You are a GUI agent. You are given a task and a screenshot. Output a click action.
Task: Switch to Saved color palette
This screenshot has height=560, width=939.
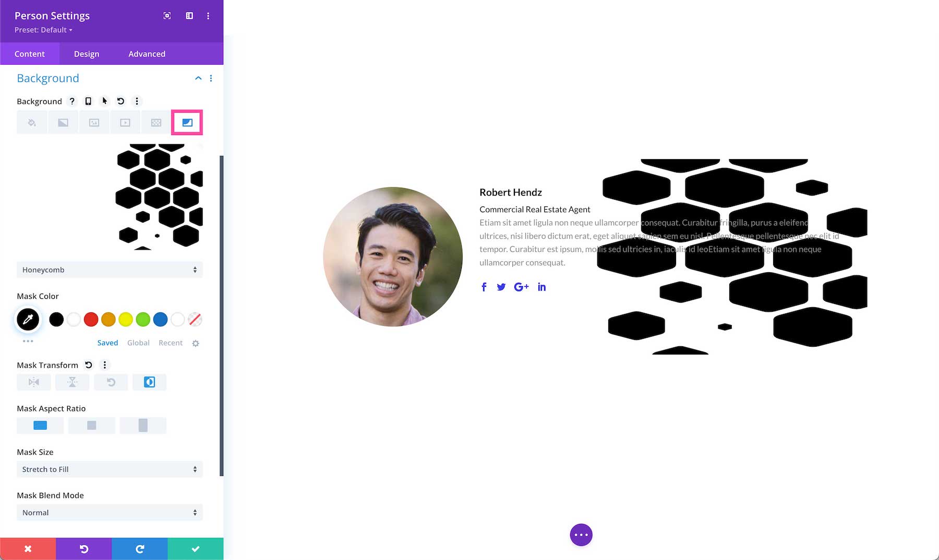coord(107,343)
